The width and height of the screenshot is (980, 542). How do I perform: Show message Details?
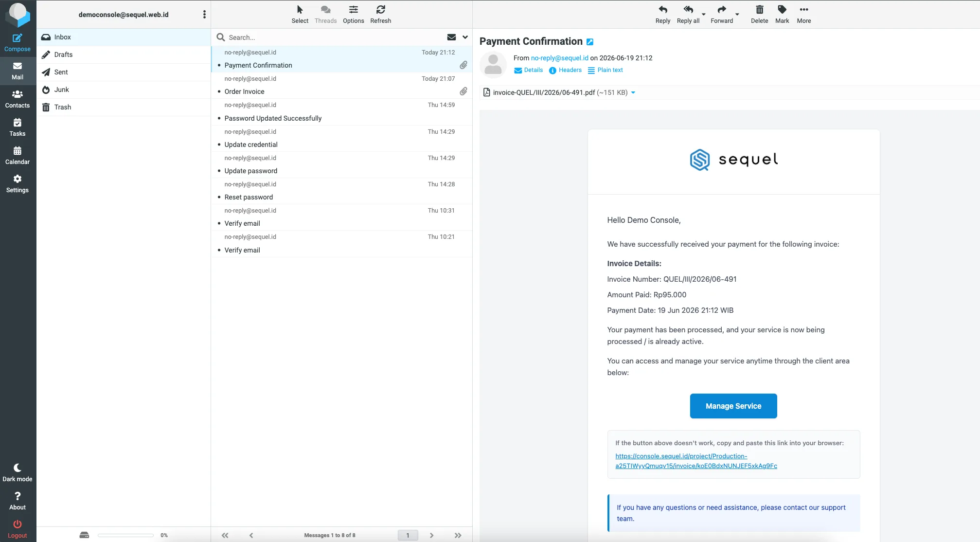(x=528, y=70)
